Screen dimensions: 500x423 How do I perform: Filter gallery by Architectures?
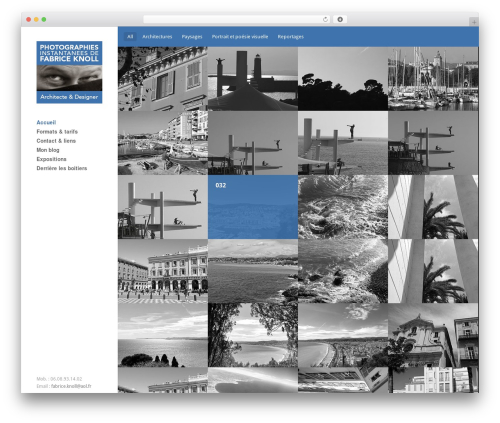pos(157,37)
